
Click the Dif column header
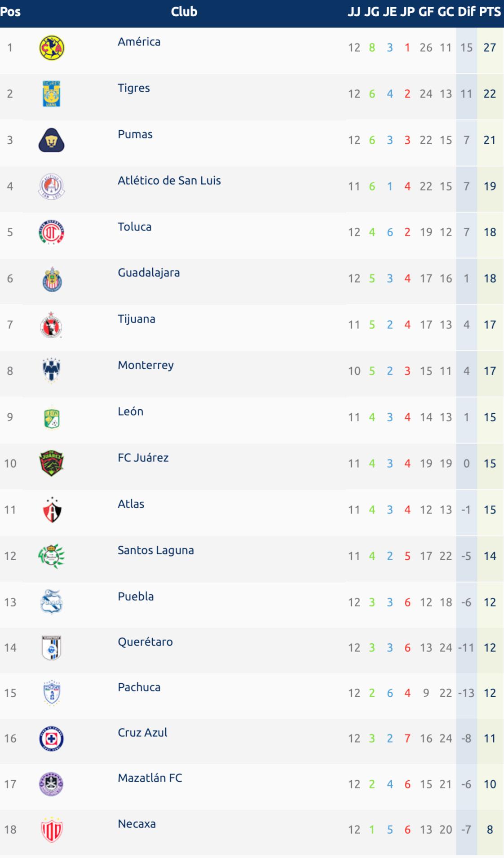click(x=467, y=12)
